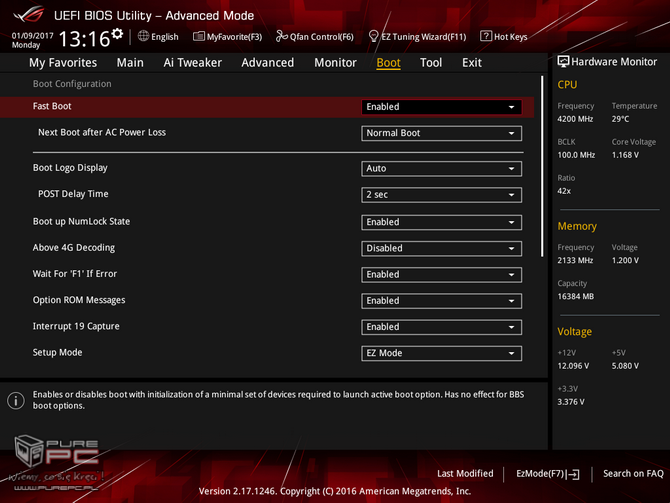Click the Hardware Monitor display icon

(563, 62)
